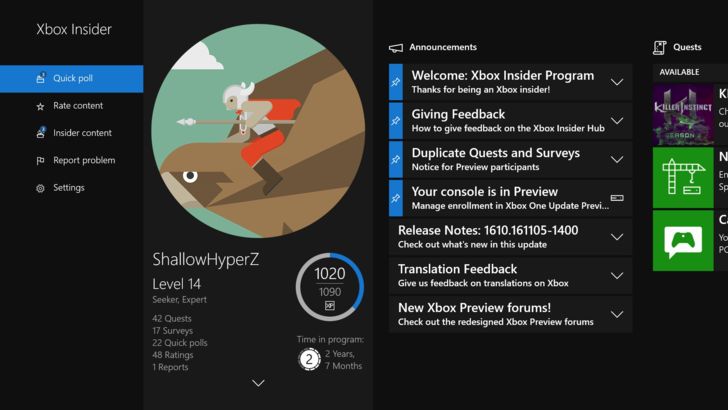The image size is (728, 410).
Task: Expand the New Xbox Preview forums chevron
Action: (x=617, y=314)
